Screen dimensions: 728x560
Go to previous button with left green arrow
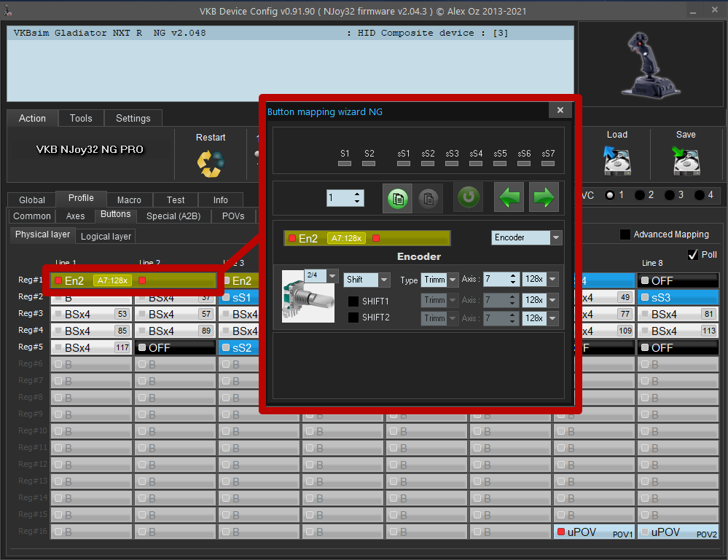point(509,197)
